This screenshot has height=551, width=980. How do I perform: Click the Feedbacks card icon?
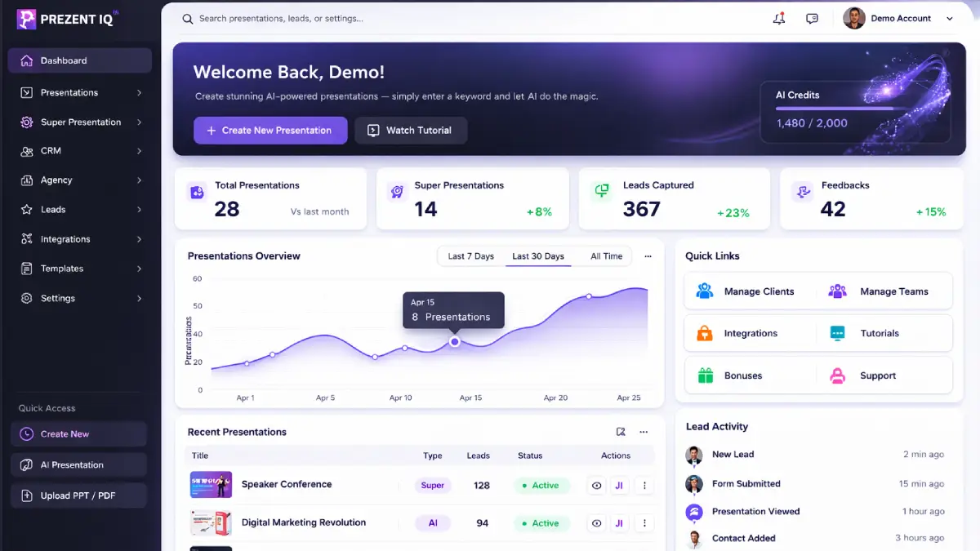coord(803,193)
